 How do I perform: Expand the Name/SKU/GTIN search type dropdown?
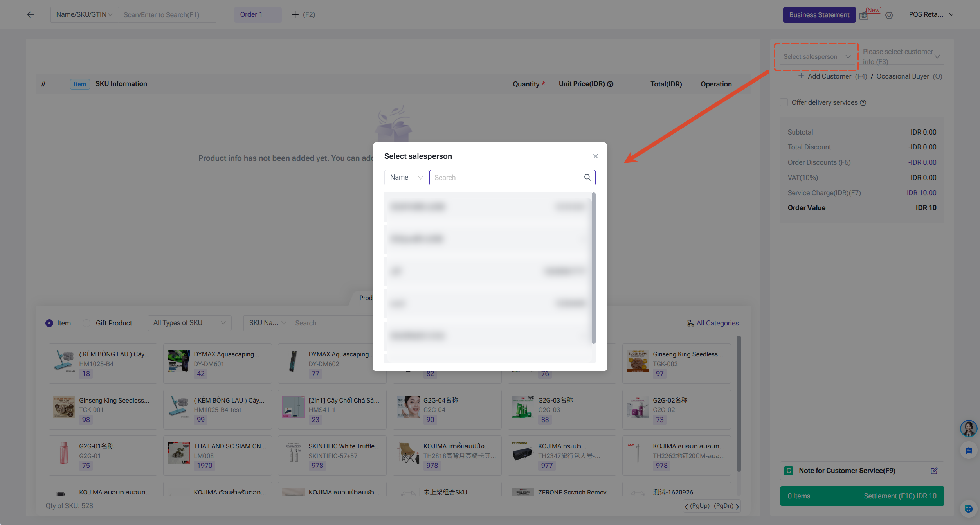click(x=84, y=14)
